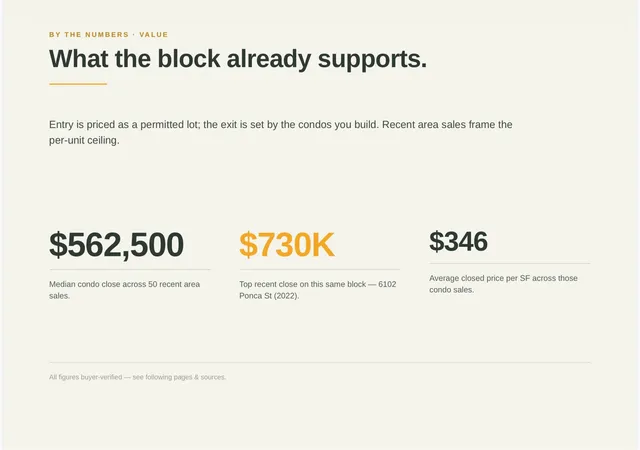Click the word 'VALUE' in the eyebrow

pos(154,35)
